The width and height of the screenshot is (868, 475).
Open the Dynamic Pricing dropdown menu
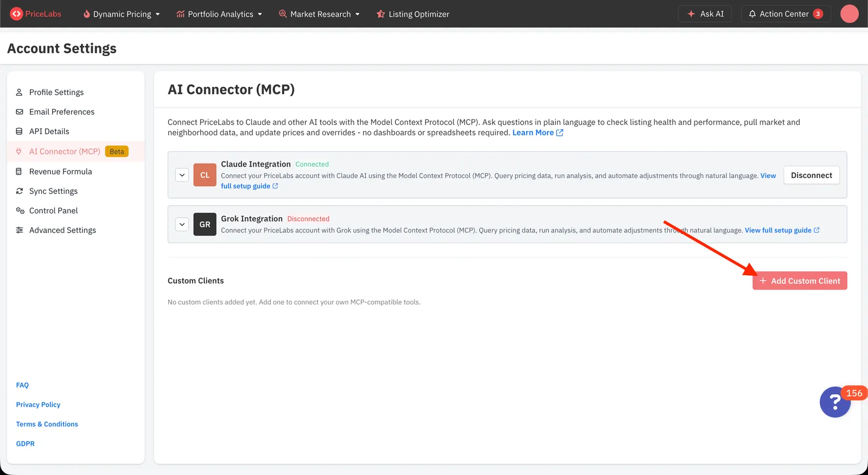122,14
